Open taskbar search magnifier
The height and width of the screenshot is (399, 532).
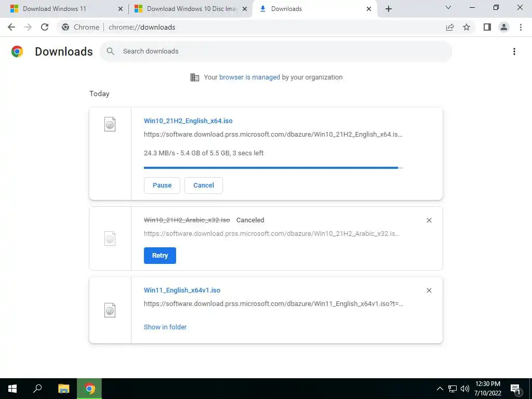coord(37,389)
